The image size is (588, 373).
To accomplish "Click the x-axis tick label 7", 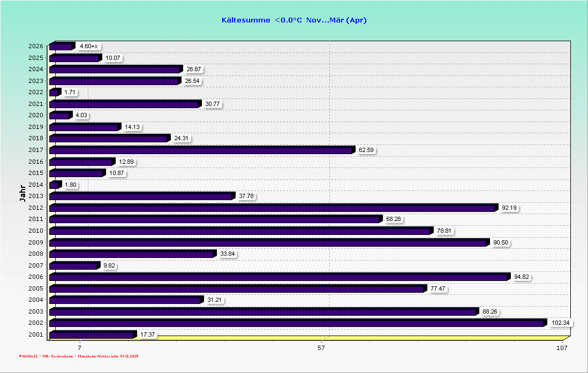I will [79, 348].
